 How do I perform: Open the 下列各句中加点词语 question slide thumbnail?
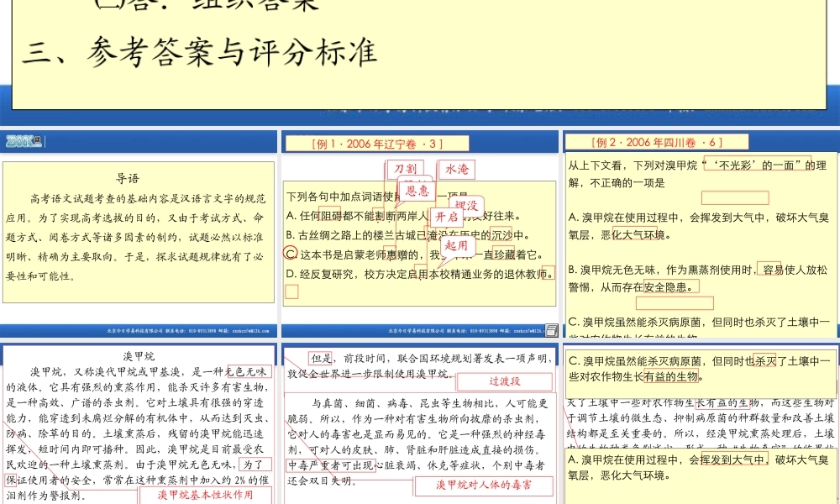(x=419, y=234)
